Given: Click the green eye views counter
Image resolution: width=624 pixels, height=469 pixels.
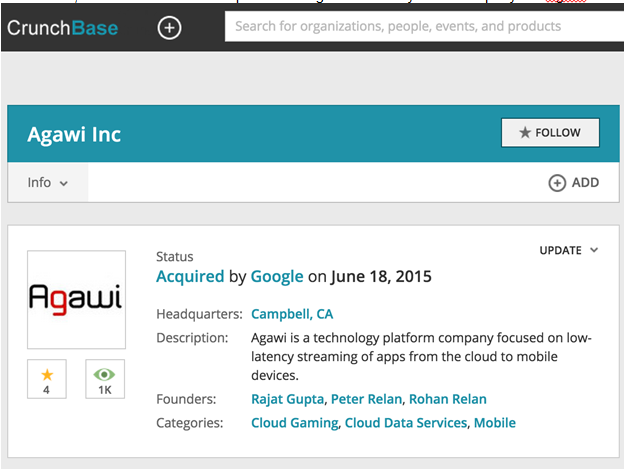Looking at the screenshot, I should tap(105, 379).
